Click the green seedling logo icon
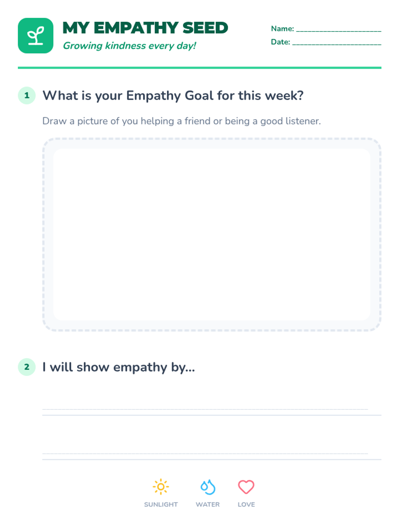The width and height of the screenshot is (399, 532). (x=36, y=36)
